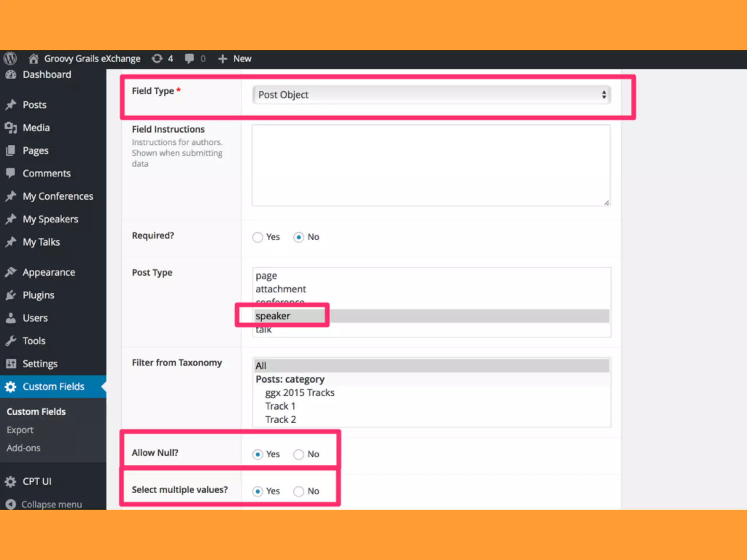Open the Export submenu item

(x=20, y=430)
